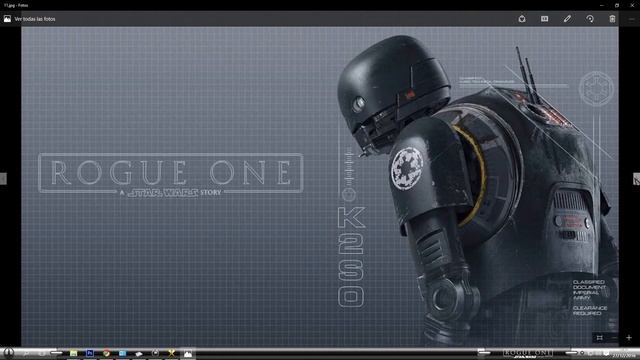The width and height of the screenshot is (640, 360).
Task: Delete the photo using trash icon
Action: (612, 19)
